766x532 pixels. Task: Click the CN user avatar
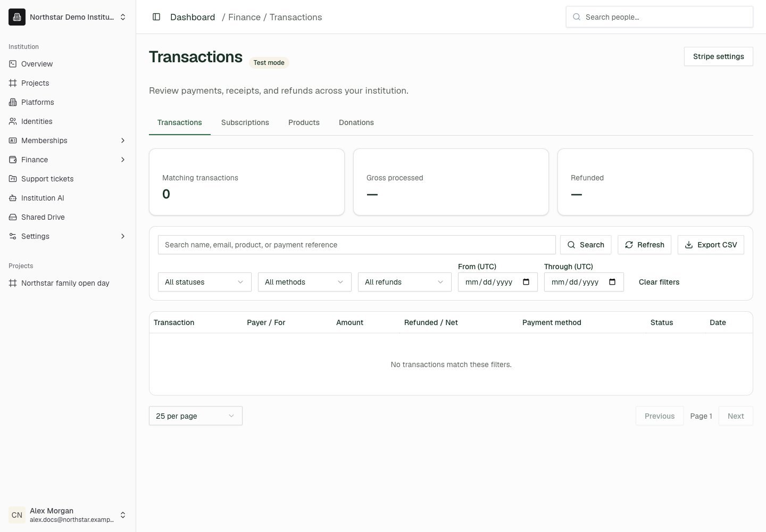coord(17,515)
